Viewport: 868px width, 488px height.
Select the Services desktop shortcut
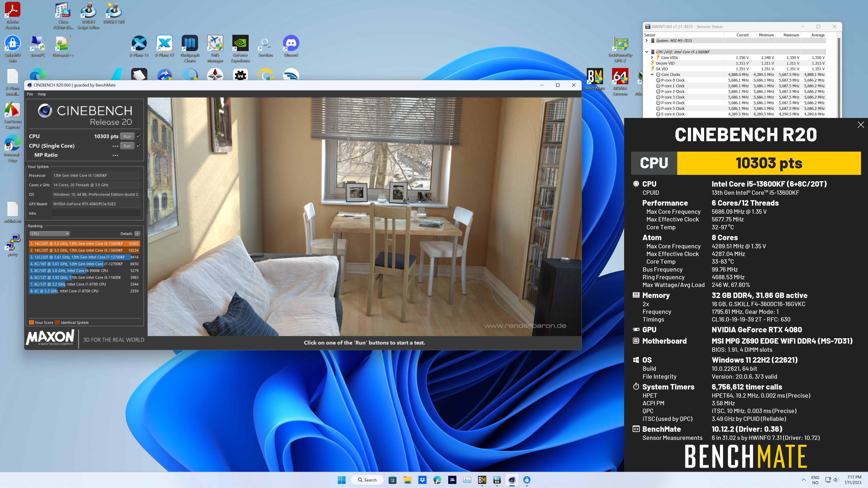(266, 46)
